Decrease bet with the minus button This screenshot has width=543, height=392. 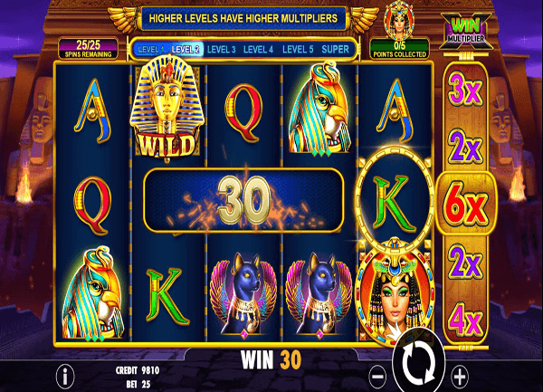377,376
